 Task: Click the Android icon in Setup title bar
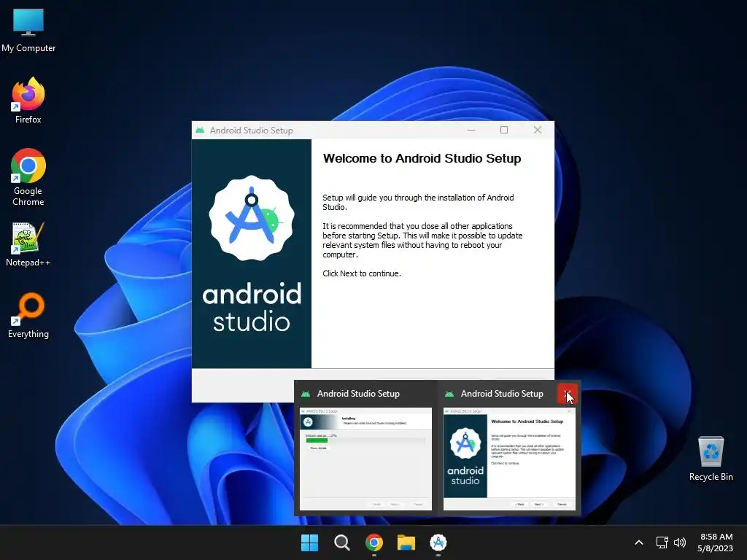pos(200,130)
